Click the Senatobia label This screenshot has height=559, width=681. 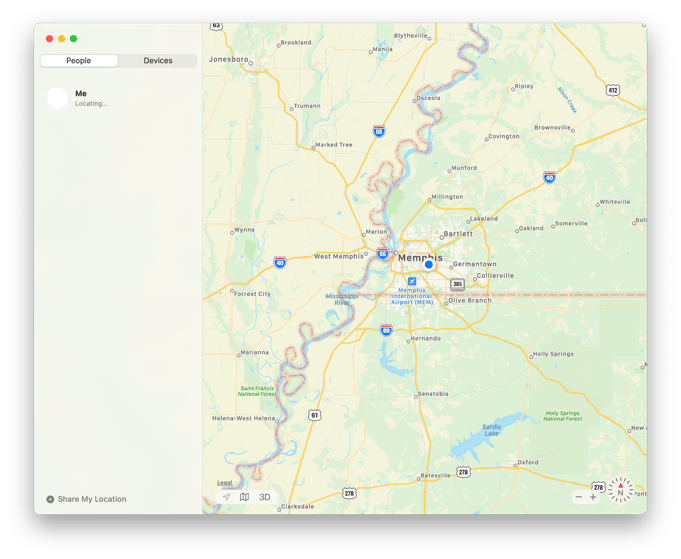coord(433,394)
